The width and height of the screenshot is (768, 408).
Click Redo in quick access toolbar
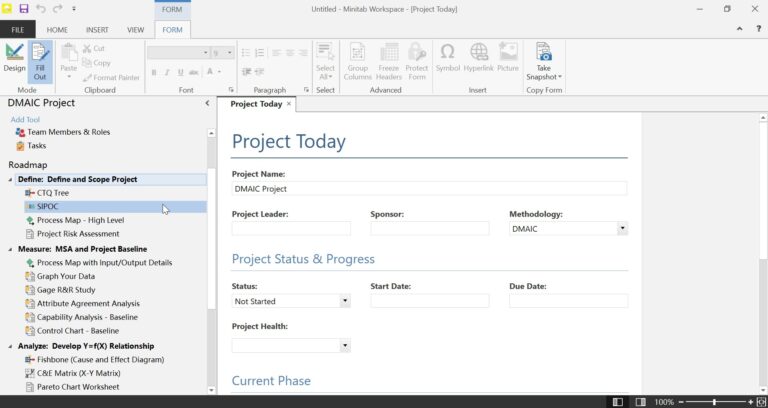(x=57, y=9)
